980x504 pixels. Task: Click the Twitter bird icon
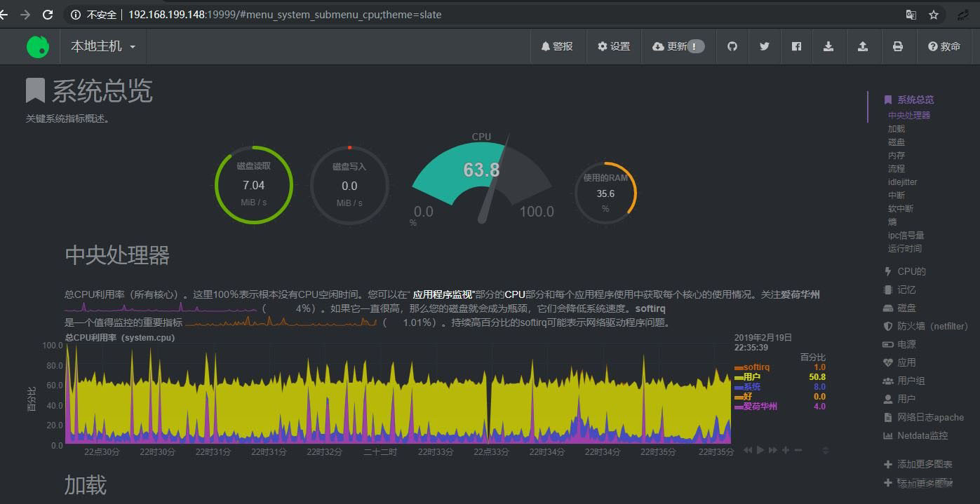click(765, 46)
